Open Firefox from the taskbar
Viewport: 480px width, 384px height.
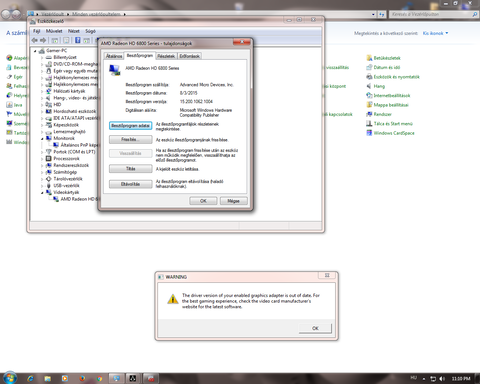coord(82,378)
